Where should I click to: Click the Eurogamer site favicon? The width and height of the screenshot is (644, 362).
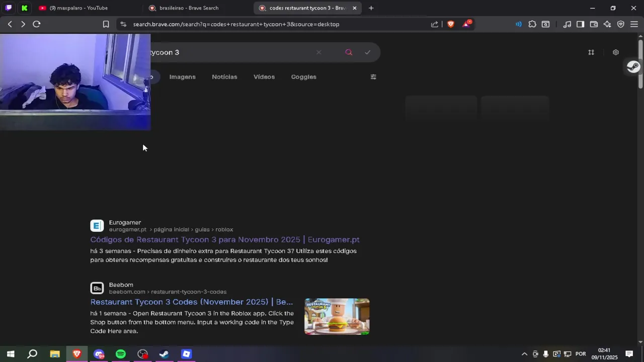(97, 226)
